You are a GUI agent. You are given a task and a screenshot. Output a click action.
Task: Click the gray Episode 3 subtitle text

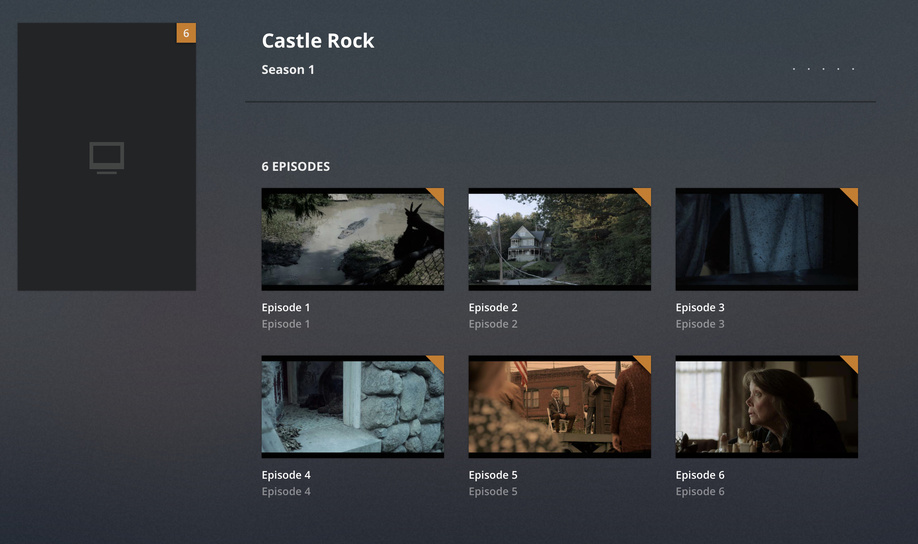[700, 324]
